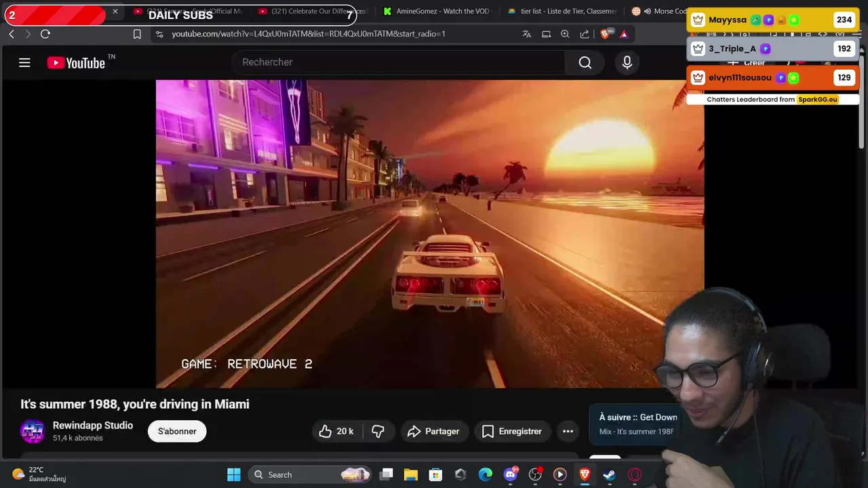868x488 pixels.
Task: Start voice search with the microphone icon
Action: point(627,62)
